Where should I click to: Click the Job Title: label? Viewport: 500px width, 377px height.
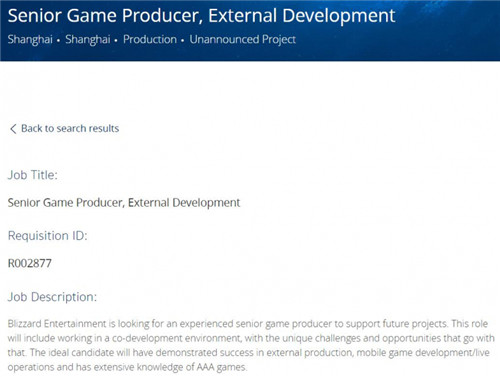(x=33, y=175)
